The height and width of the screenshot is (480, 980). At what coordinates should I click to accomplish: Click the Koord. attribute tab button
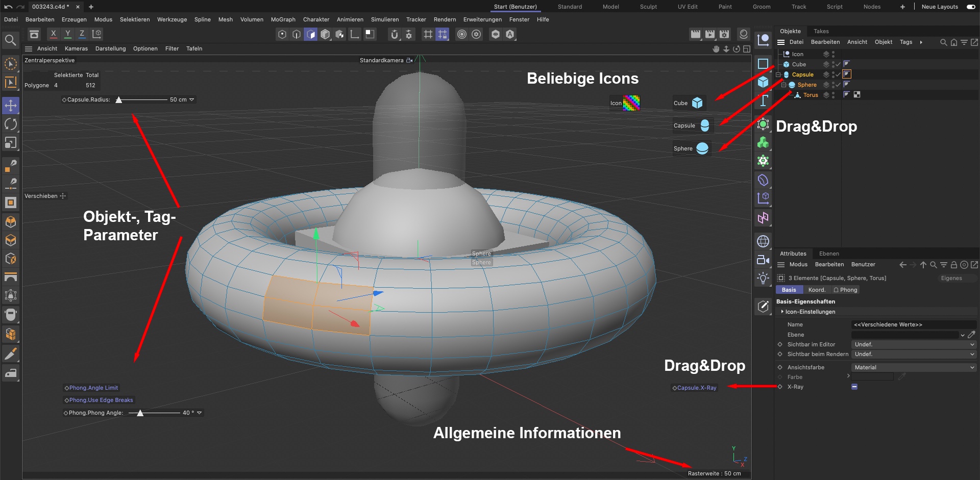(817, 290)
